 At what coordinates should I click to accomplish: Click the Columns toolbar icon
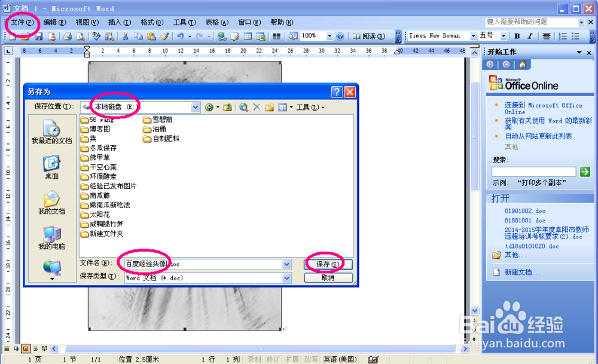coord(276,36)
